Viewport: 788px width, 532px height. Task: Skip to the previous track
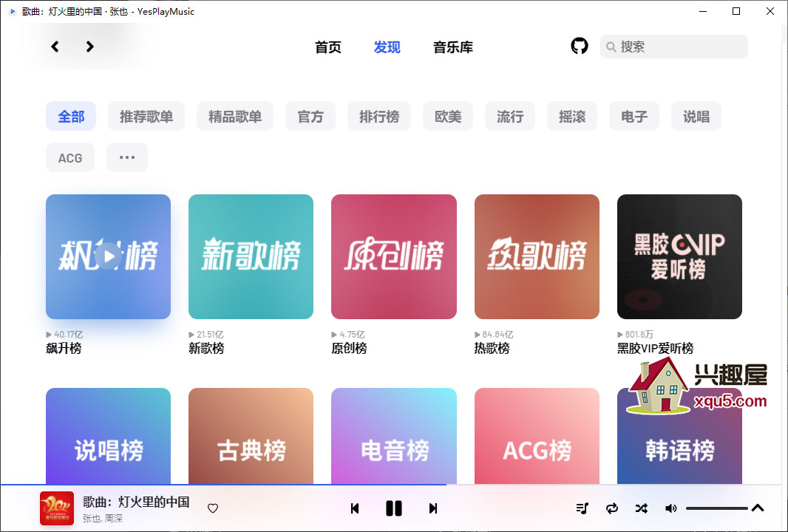pos(355,508)
